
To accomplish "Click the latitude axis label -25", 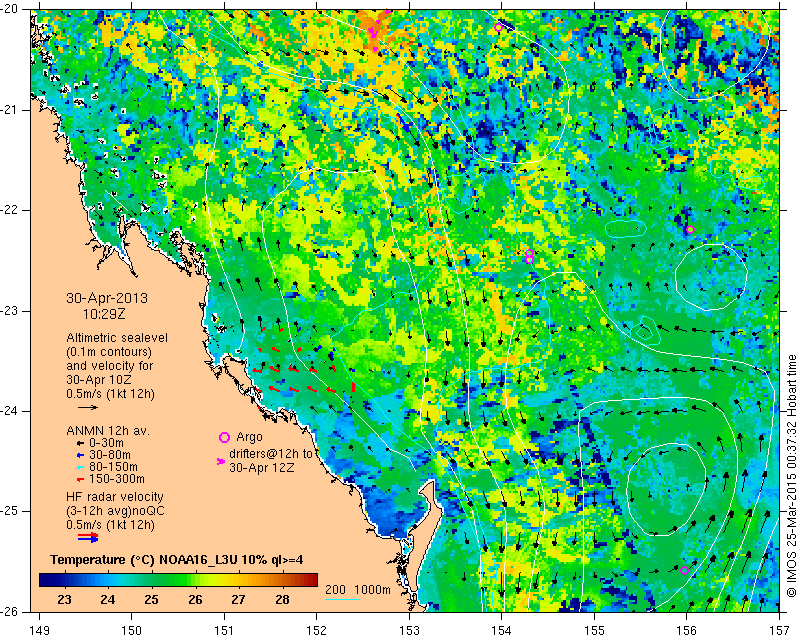I will (11, 511).
